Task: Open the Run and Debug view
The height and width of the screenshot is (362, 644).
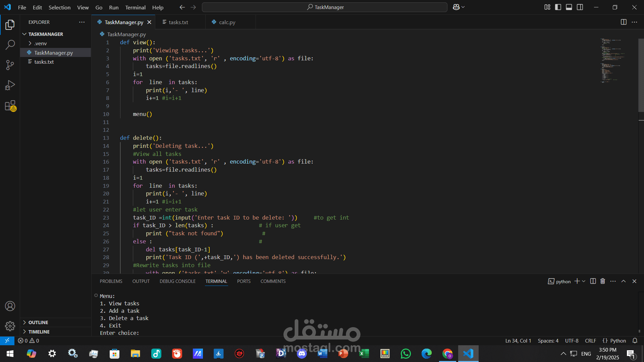Action: pyautogui.click(x=10, y=85)
